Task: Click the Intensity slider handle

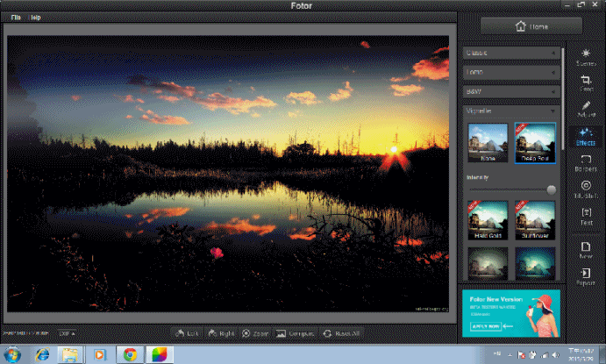Action: click(551, 189)
